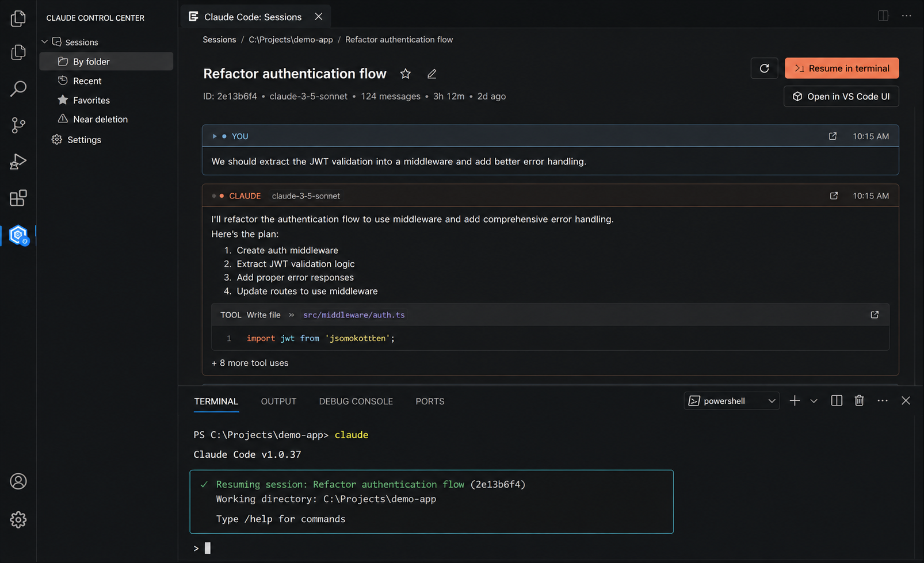Rename session with the pencil icon
This screenshot has width=924, height=563.
432,74
